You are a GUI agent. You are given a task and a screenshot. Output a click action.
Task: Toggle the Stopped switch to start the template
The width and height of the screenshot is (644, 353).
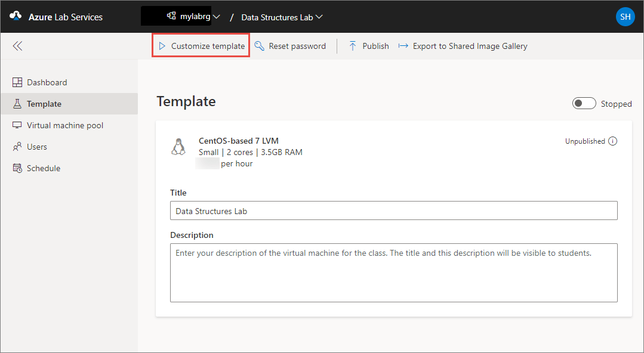[584, 103]
